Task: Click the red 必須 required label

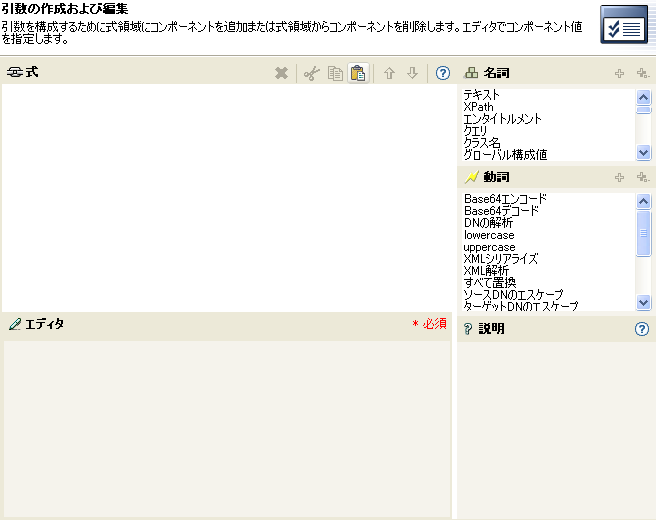Action: (x=430, y=323)
